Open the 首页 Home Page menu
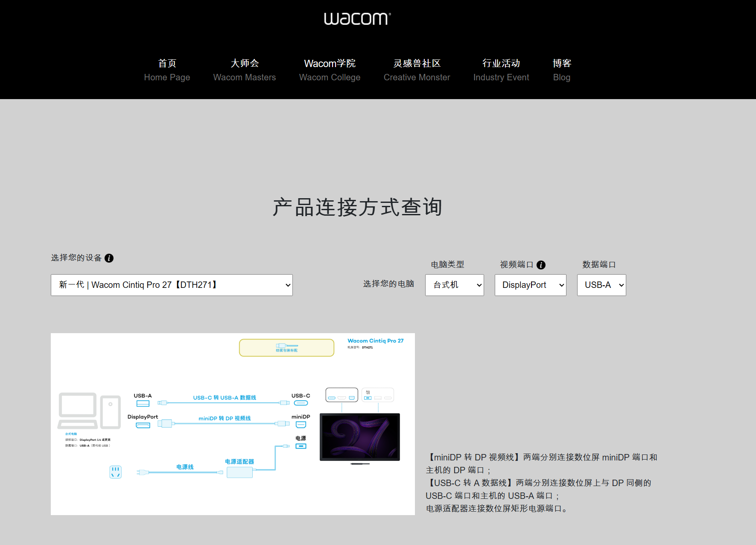The height and width of the screenshot is (545, 756). 167,70
